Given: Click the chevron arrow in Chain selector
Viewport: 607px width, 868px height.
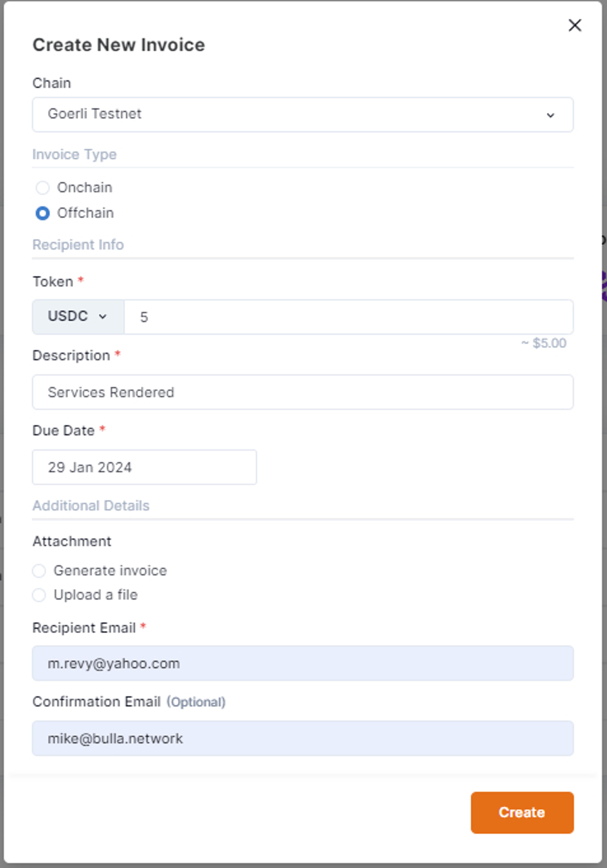Looking at the screenshot, I should (550, 115).
